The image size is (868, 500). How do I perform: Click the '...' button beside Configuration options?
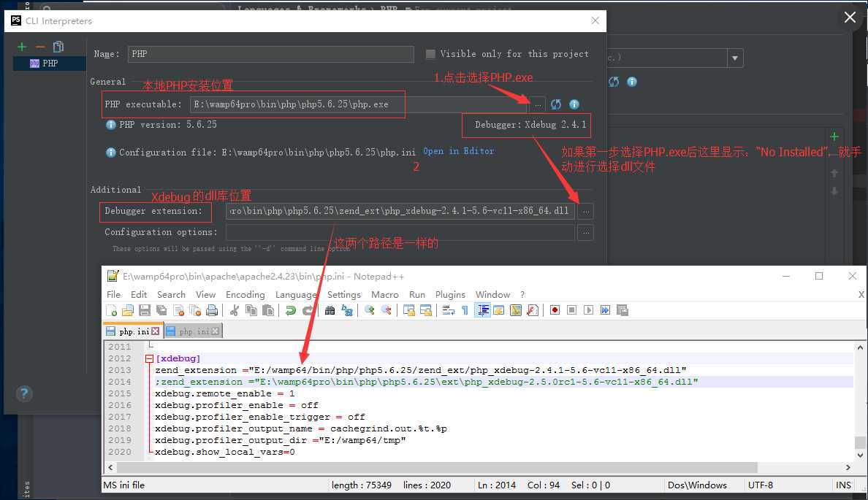(586, 233)
